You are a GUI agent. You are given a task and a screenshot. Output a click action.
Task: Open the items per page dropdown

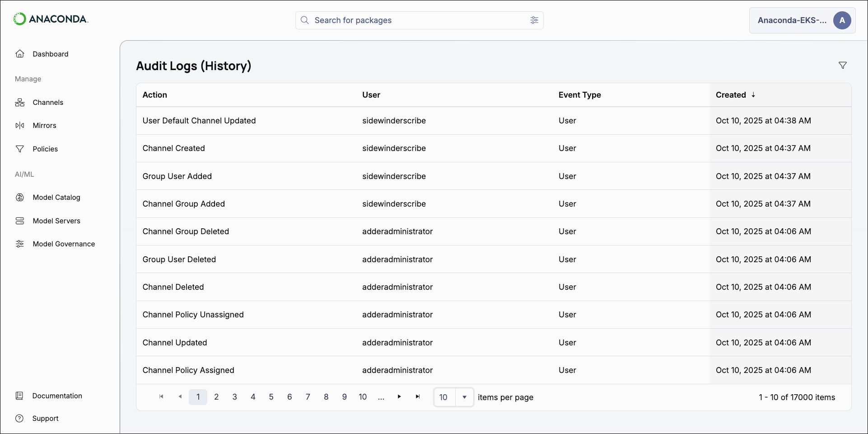tap(465, 397)
